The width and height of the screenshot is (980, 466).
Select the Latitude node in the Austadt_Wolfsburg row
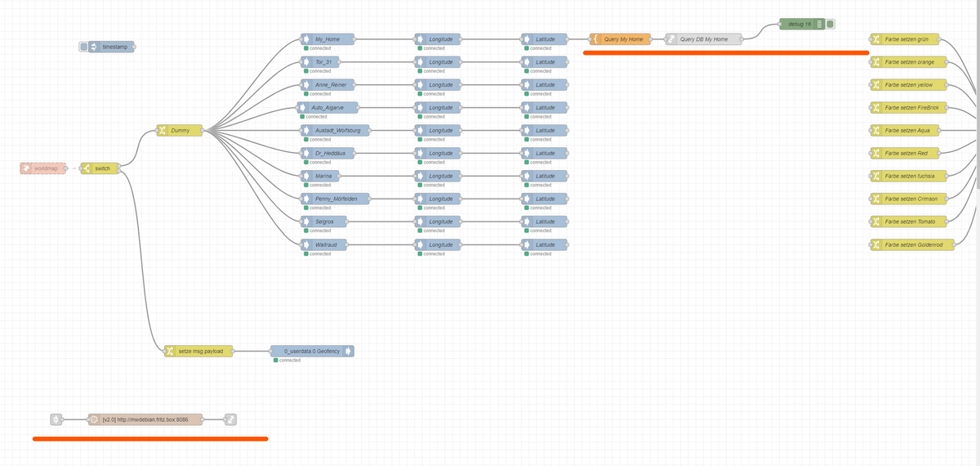[x=544, y=131]
